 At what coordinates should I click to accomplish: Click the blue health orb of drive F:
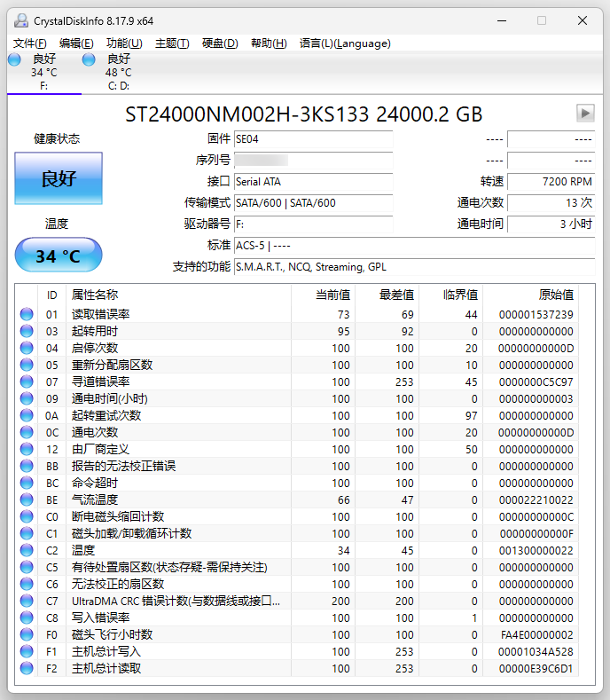(x=14, y=59)
